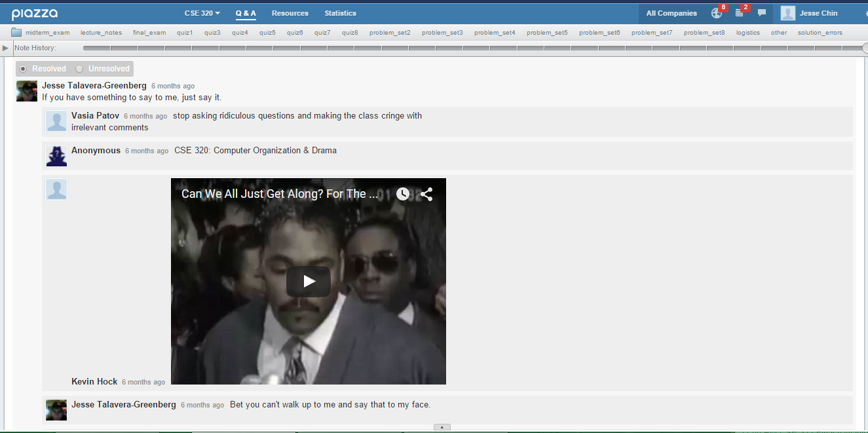Filter by the problem_set4 tag
Image resolution: width=868 pixels, height=433 pixels.
[495, 33]
